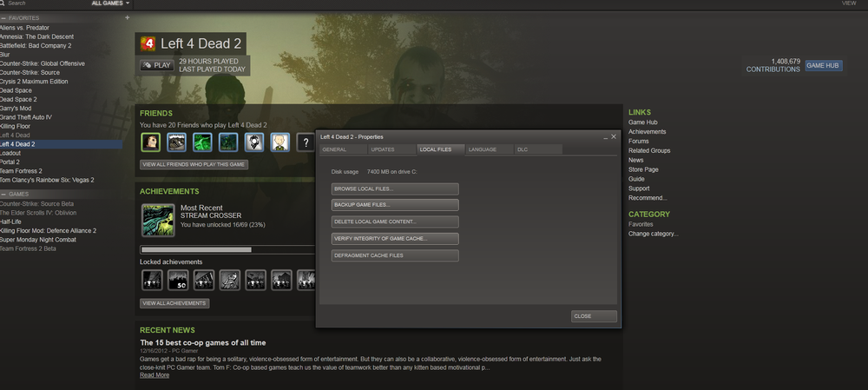The width and height of the screenshot is (868, 390).
Task: Click the X on the Properties window
Action: click(614, 136)
